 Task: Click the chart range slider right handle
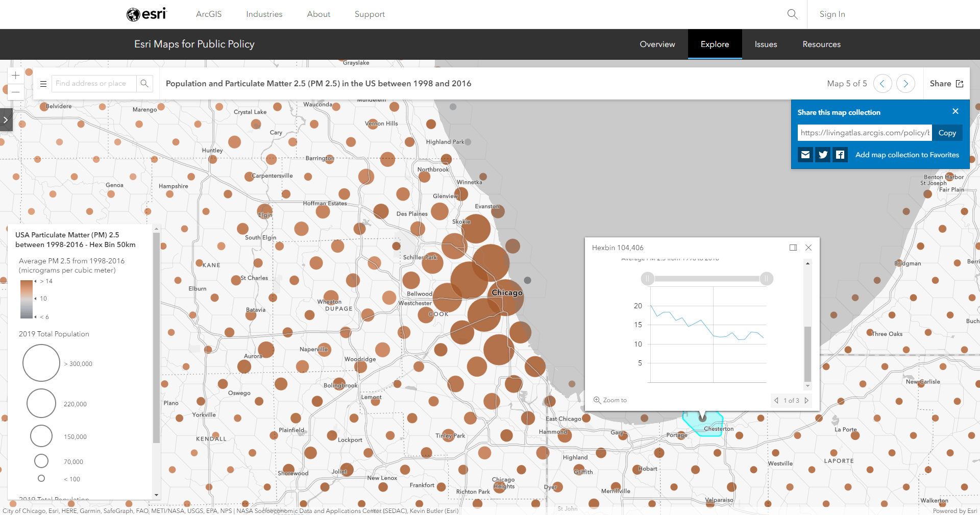tap(767, 279)
